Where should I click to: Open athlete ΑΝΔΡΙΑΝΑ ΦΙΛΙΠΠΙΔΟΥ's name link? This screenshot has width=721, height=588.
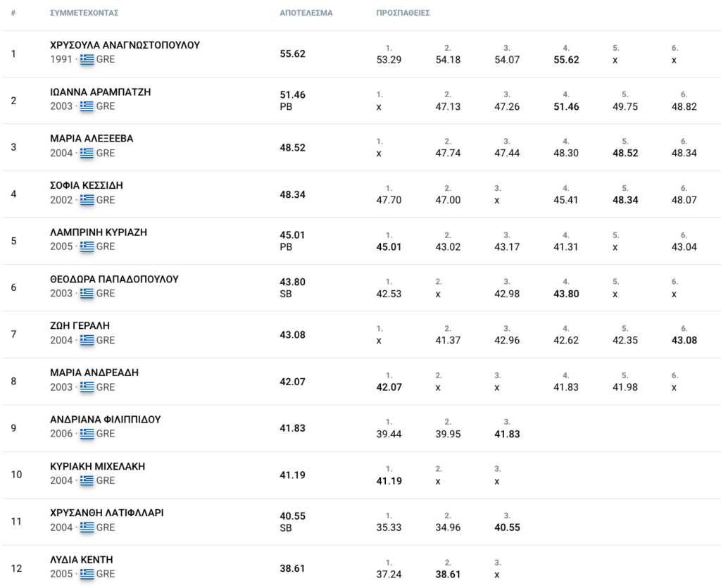(106, 420)
